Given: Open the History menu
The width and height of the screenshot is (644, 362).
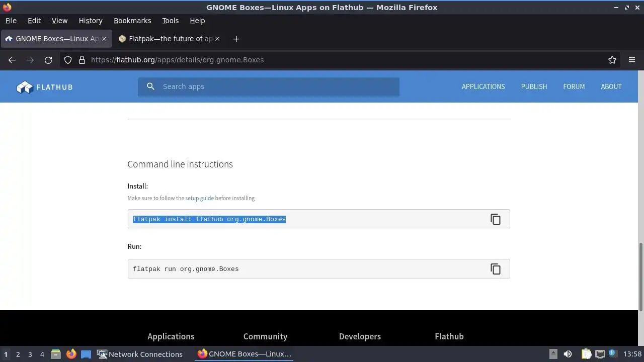Looking at the screenshot, I should click(x=91, y=21).
